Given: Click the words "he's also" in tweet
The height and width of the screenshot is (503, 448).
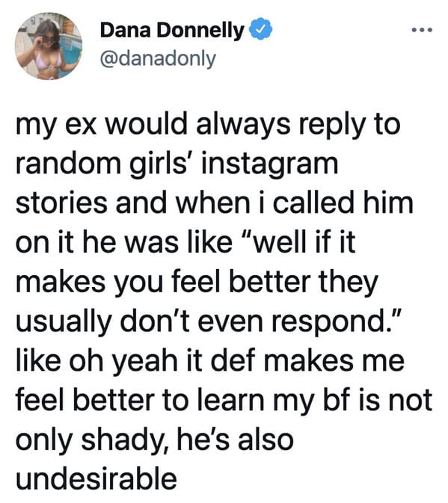Looking at the screenshot, I should pyautogui.click(x=235, y=439).
